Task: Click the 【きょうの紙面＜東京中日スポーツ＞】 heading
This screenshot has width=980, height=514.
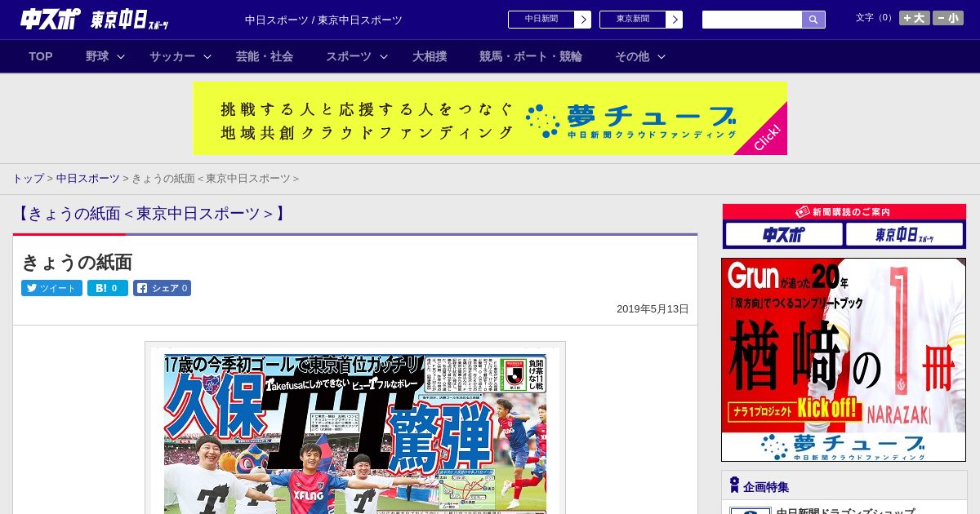Action: tap(151, 214)
